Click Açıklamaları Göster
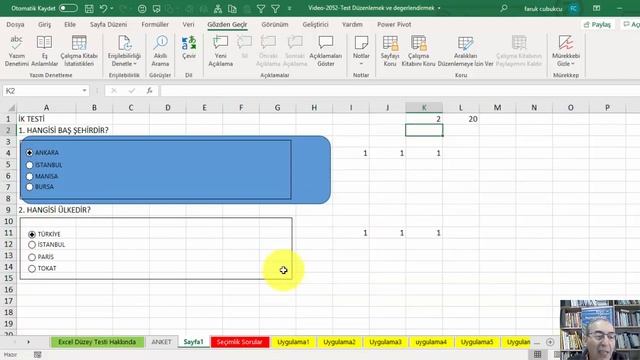Screen dimensions: 640x360 pos(325,51)
